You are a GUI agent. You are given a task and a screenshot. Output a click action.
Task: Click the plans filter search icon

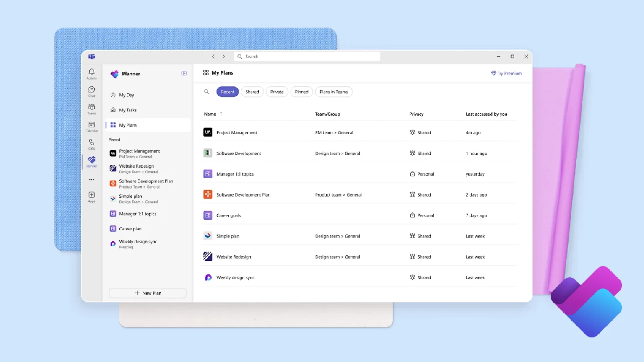[206, 92]
